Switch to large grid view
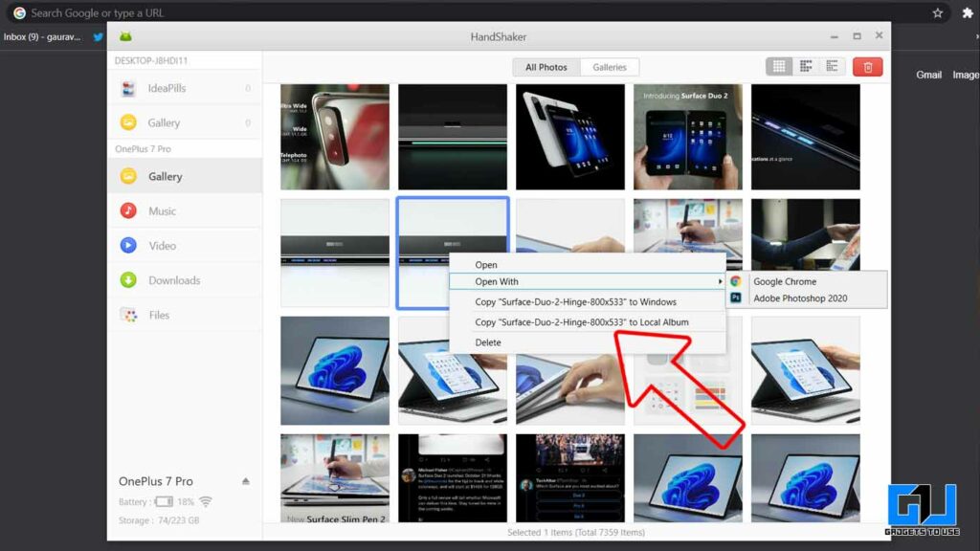The image size is (980, 551). click(x=779, y=66)
